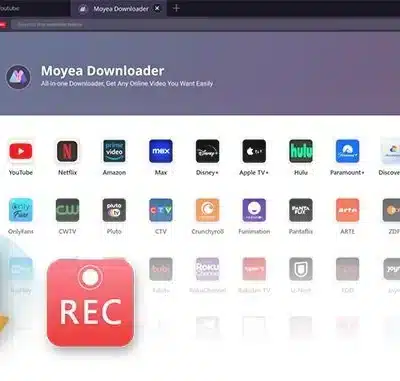The width and height of the screenshot is (400, 381).
Task: Click the Moyea Downloader heading text
Action: [102, 71]
